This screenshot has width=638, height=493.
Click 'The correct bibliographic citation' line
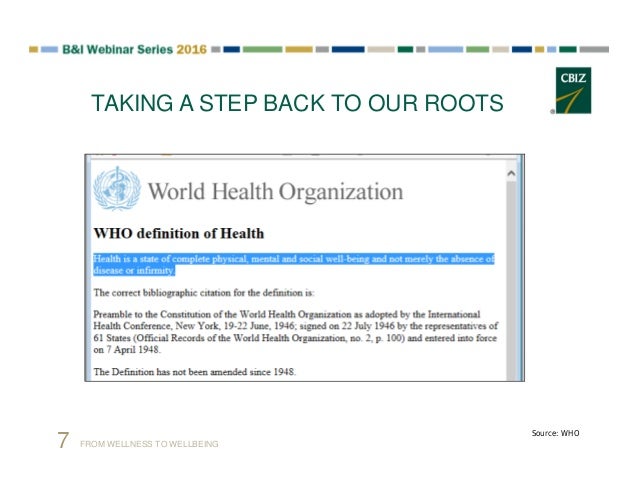(x=204, y=293)
